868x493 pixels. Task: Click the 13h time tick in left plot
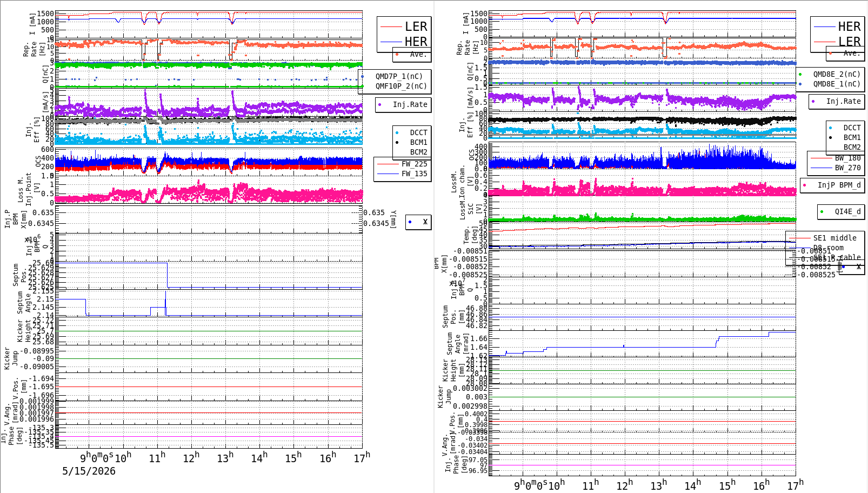[x=225, y=458]
